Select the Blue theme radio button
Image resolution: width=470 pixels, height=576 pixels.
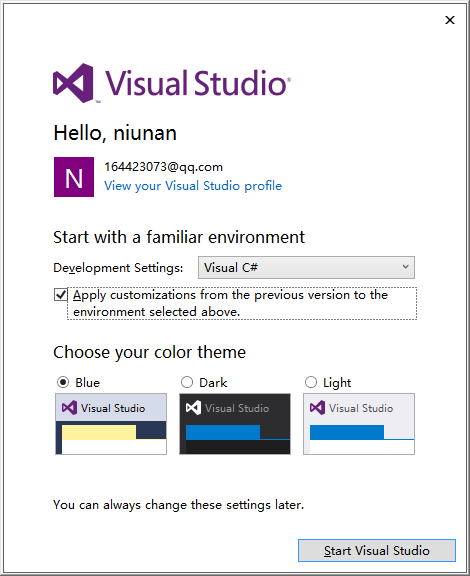[x=63, y=382]
